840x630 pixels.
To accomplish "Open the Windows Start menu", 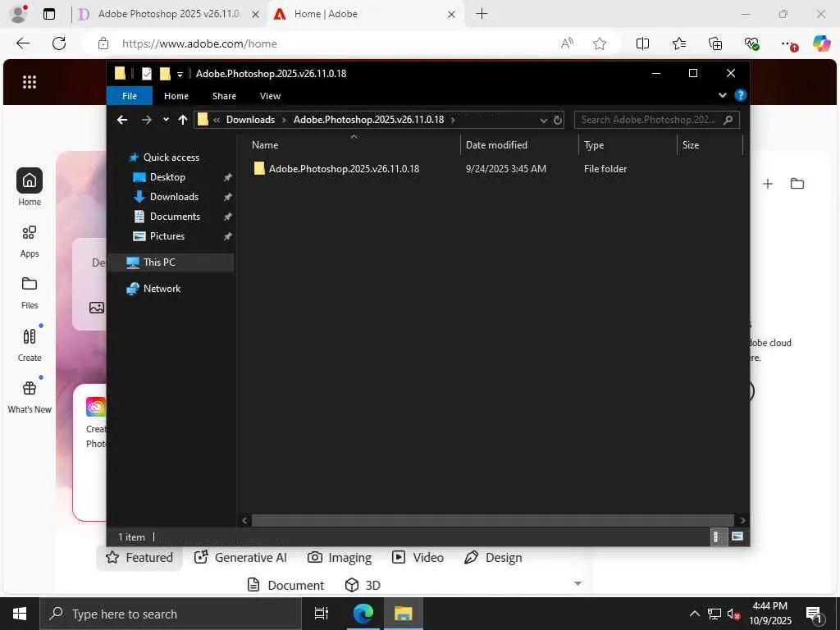I will (x=20, y=614).
